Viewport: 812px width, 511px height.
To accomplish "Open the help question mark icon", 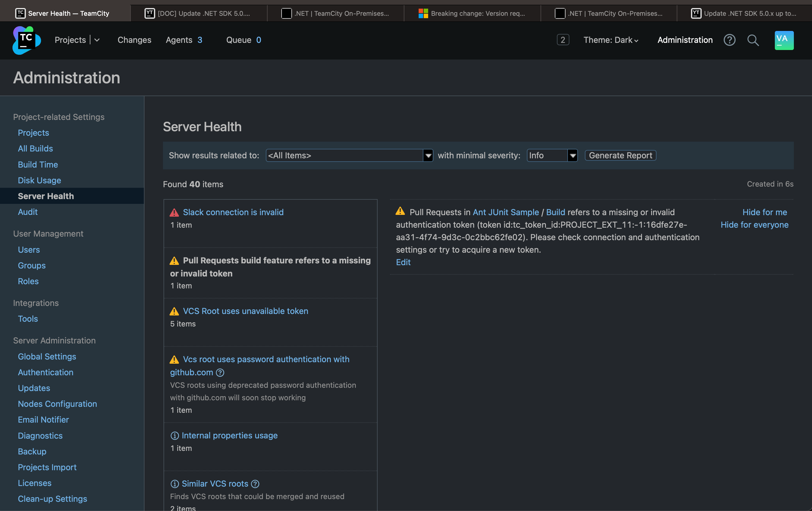I will 729,40.
